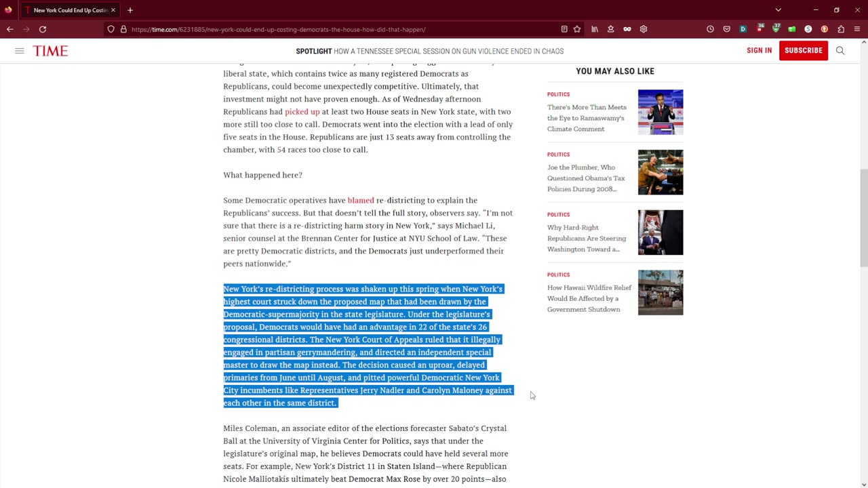Open Joe the Plumber article thumbnail
The image size is (868, 488).
click(x=660, y=172)
